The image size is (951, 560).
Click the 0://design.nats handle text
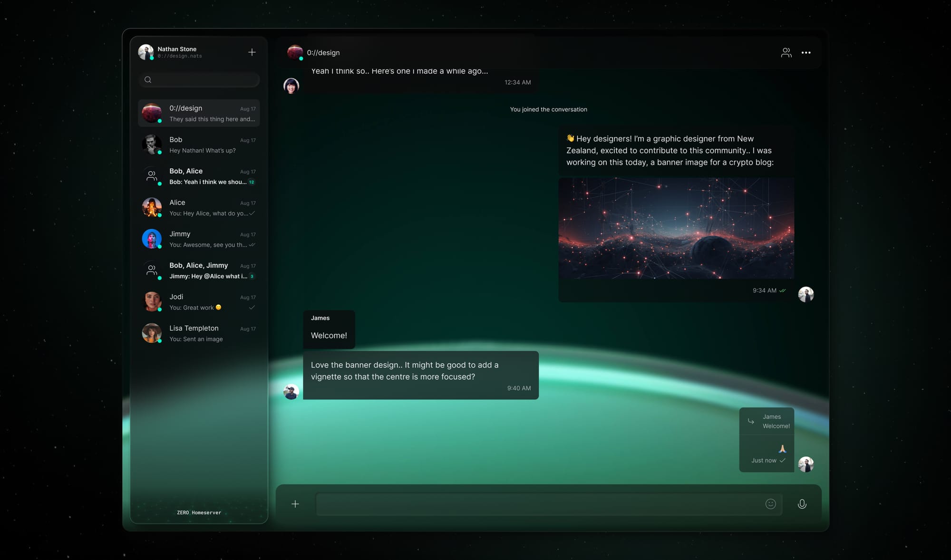[x=180, y=56]
